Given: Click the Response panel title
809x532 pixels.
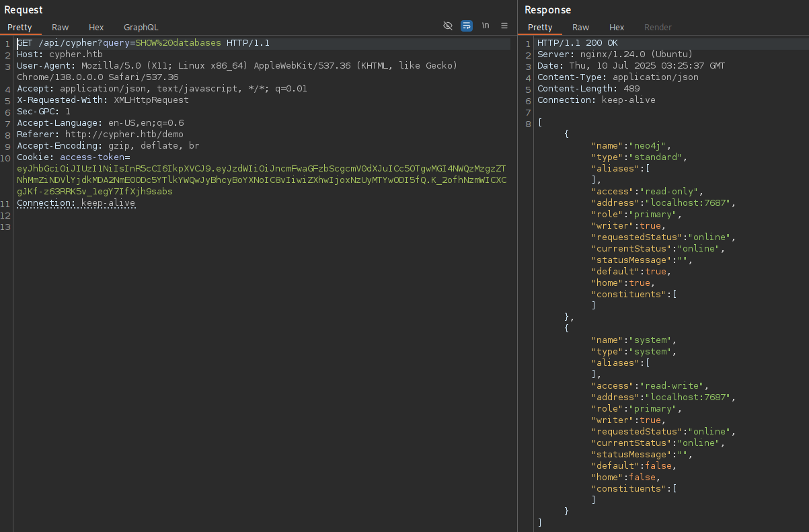Looking at the screenshot, I should (x=547, y=10).
